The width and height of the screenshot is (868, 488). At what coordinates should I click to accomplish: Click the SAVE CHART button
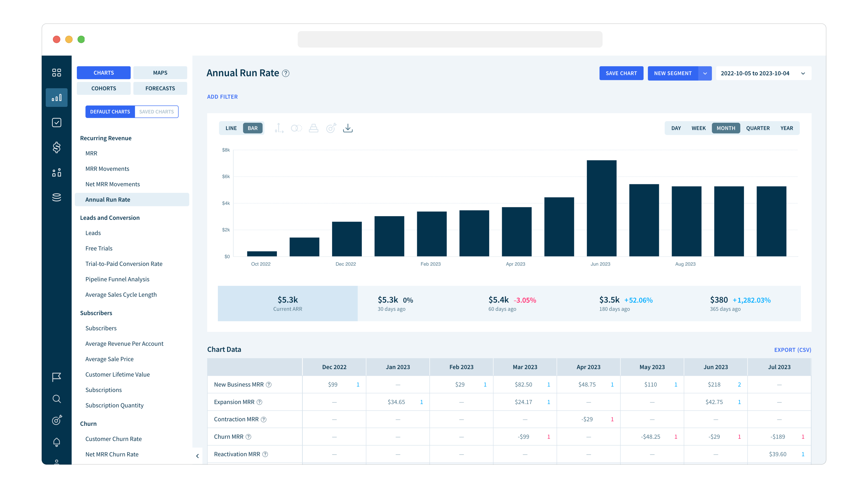coord(621,73)
